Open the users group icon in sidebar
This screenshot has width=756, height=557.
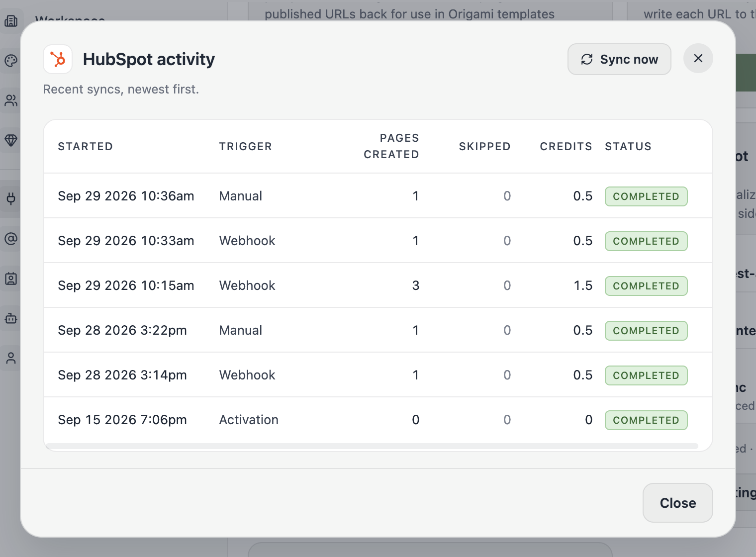click(x=11, y=100)
